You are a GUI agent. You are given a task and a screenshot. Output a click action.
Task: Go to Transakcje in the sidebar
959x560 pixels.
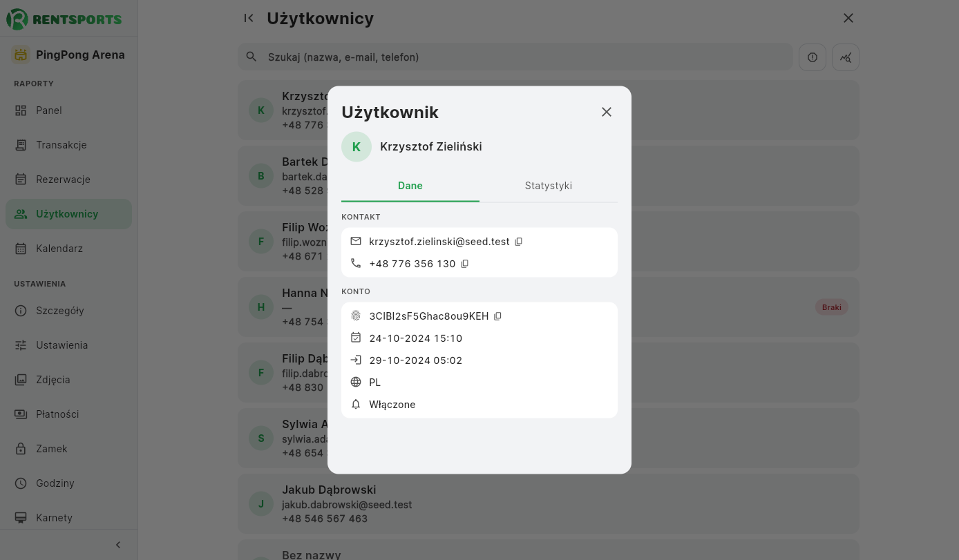68,145
